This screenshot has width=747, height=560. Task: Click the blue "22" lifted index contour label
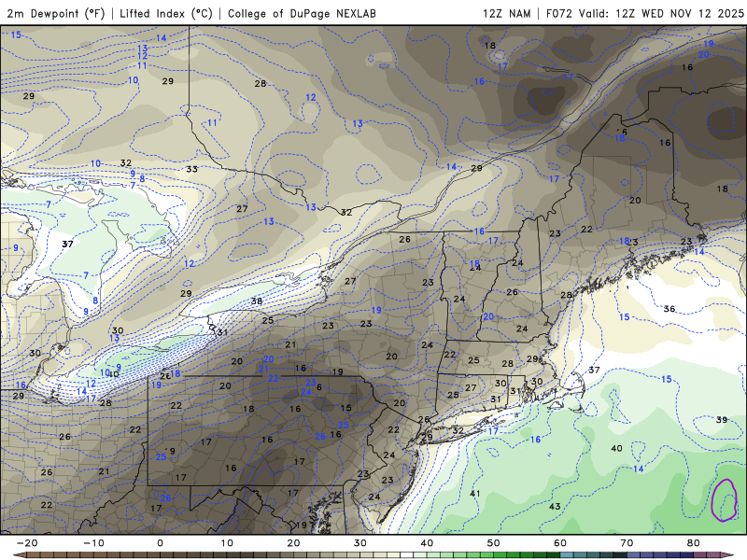(273, 378)
